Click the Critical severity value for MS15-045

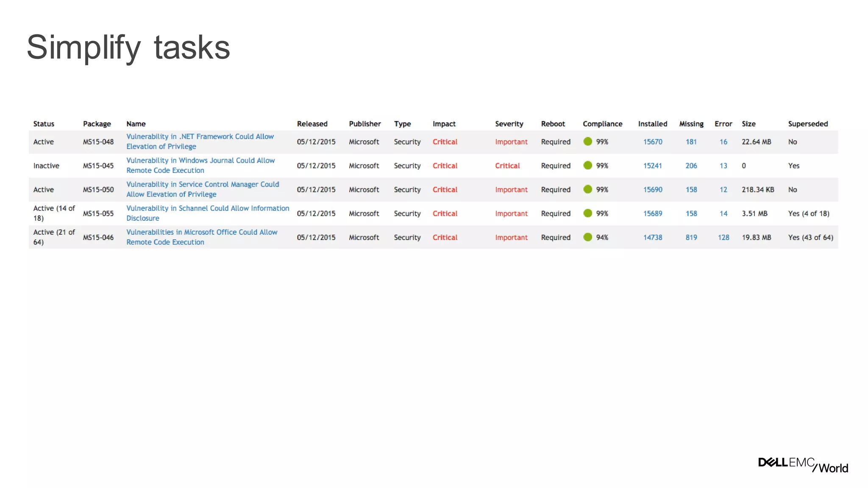pos(507,166)
